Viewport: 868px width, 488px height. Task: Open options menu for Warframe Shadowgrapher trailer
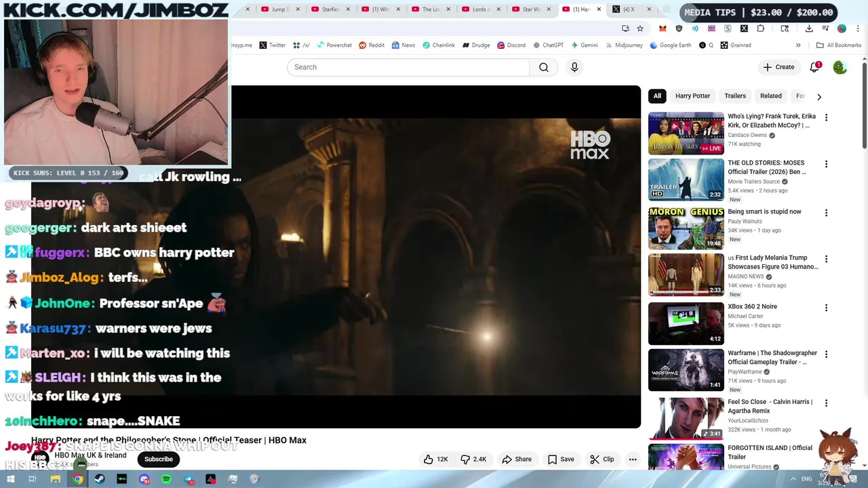click(826, 354)
